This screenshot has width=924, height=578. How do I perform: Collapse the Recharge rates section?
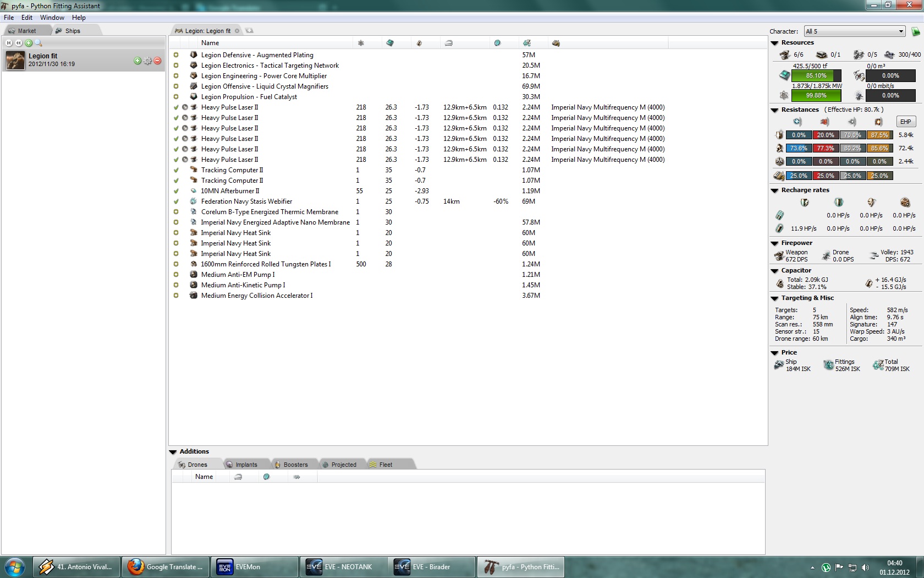[x=774, y=190]
